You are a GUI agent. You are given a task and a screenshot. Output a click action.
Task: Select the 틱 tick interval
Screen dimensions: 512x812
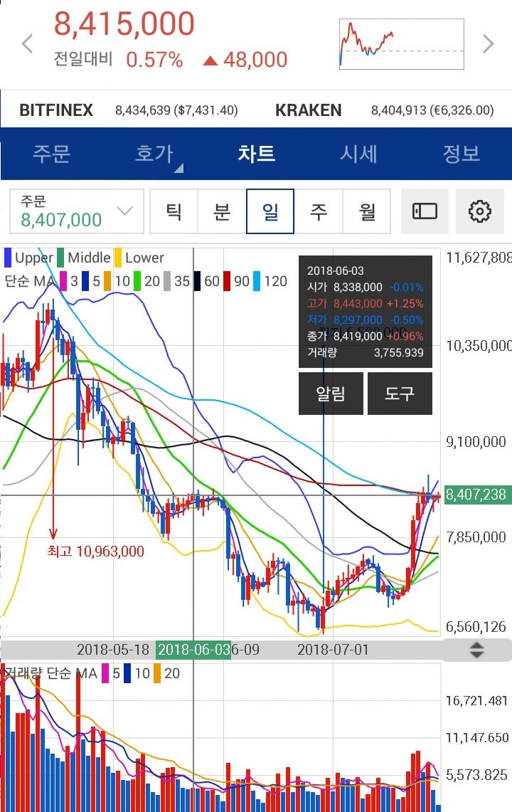coord(174,211)
